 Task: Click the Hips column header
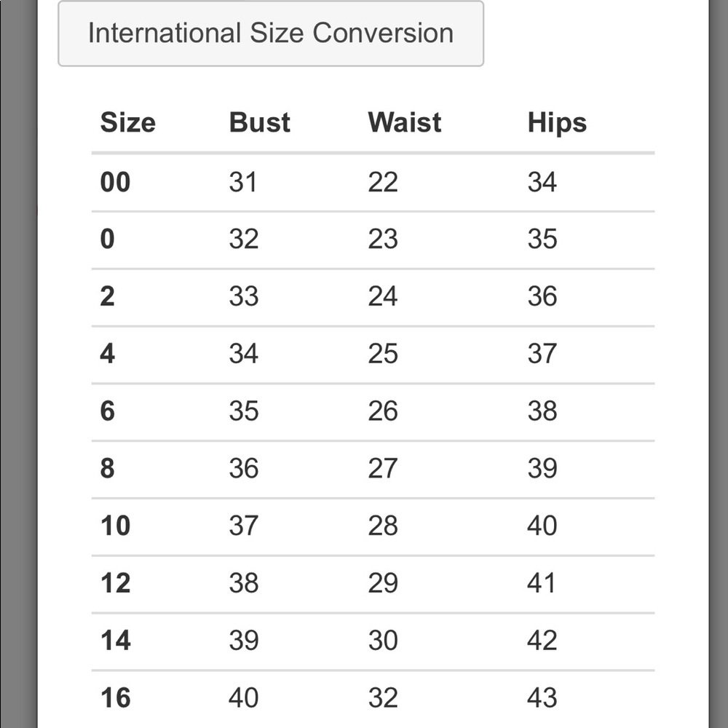pos(556,122)
